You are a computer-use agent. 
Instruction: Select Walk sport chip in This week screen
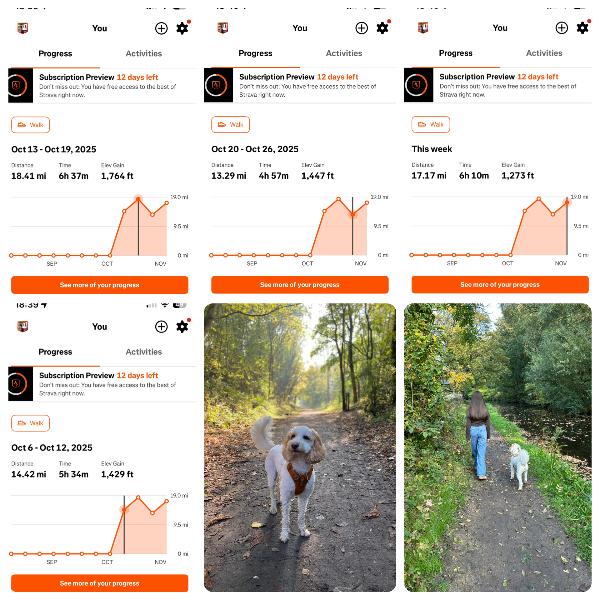(x=430, y=124)
